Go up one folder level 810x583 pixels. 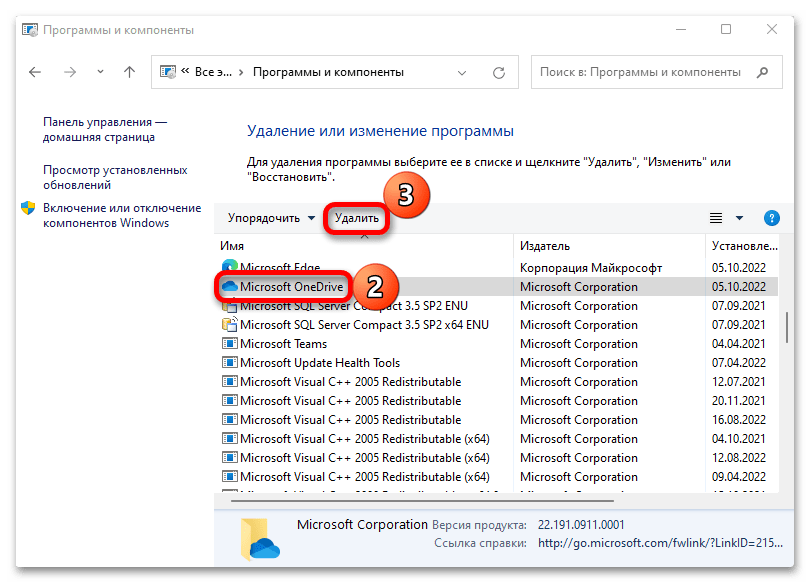(129, 72)
